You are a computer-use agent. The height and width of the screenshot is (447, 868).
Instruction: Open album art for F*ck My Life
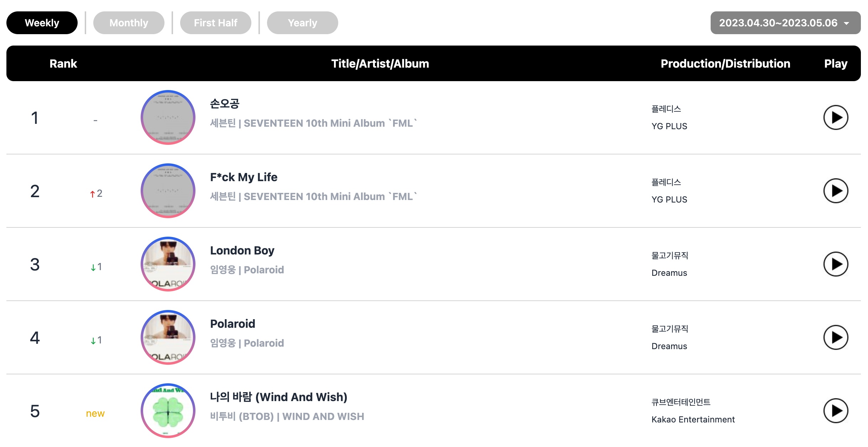[168, 191]
